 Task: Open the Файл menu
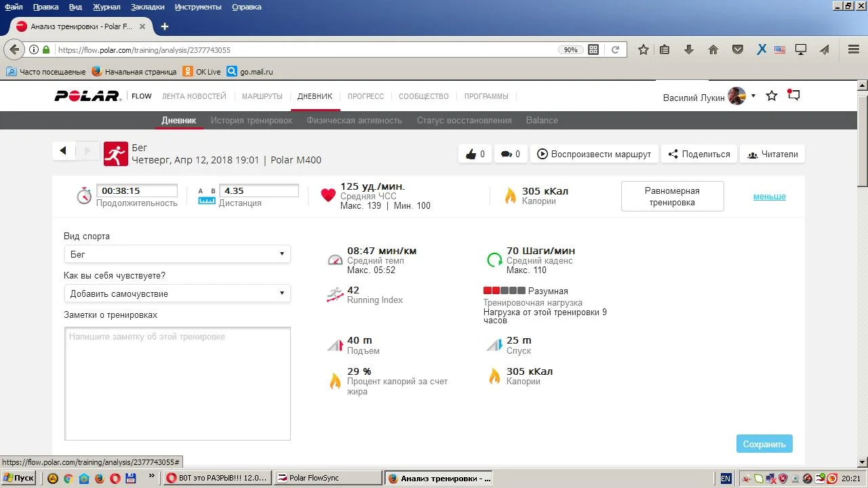14,7
